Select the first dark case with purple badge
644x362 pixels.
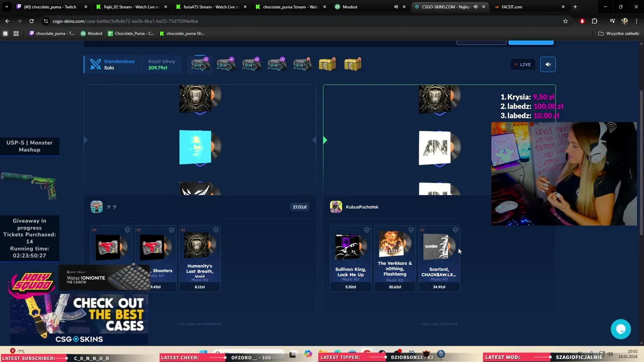pyautogui.click(x=200, y=64)
